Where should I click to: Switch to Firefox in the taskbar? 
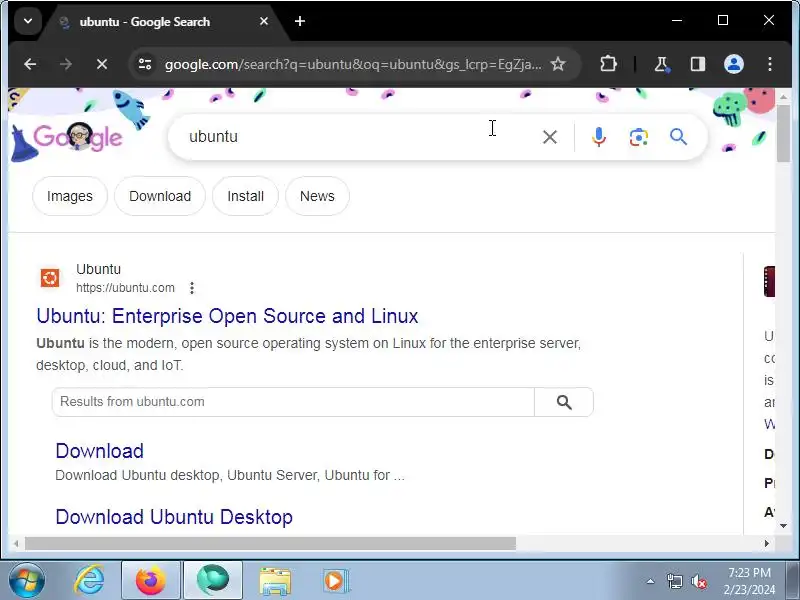click(151, 581)
